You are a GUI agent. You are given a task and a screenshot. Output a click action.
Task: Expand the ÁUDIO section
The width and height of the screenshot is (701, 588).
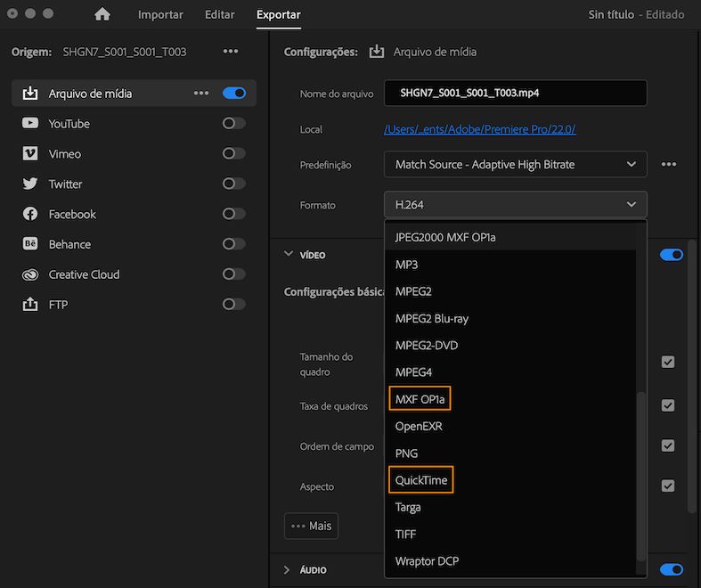pyautogui.click(x=288, y=570)
